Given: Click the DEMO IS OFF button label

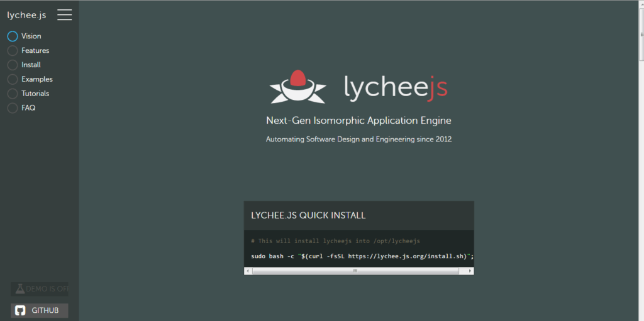Looking at the screenshot, I should click(x=47, y=288).
